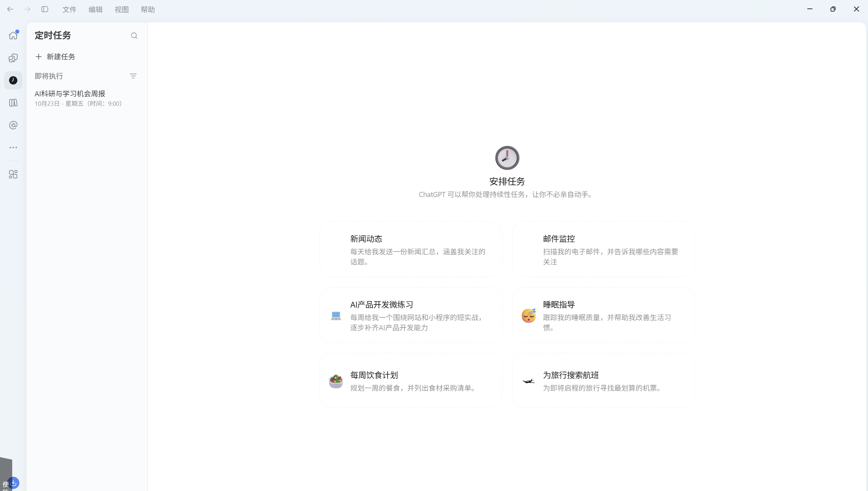This screenshot has width=868, height=491.
Task: Select the clock scheduled tasks sidebar icon
Action: point(13,80)
